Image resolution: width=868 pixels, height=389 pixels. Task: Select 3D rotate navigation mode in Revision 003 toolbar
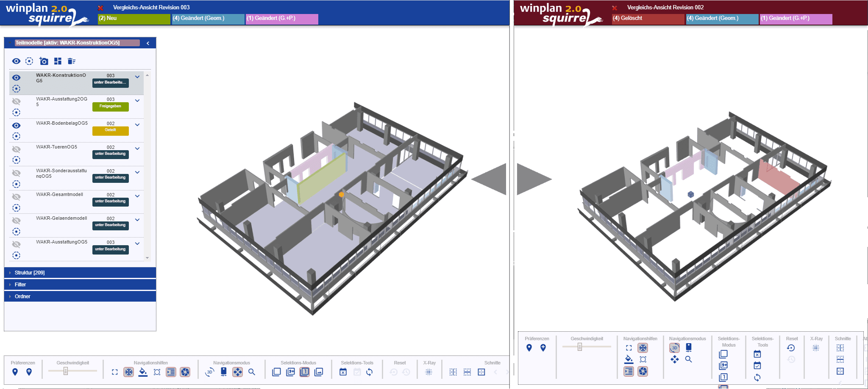tap(209, 372)
